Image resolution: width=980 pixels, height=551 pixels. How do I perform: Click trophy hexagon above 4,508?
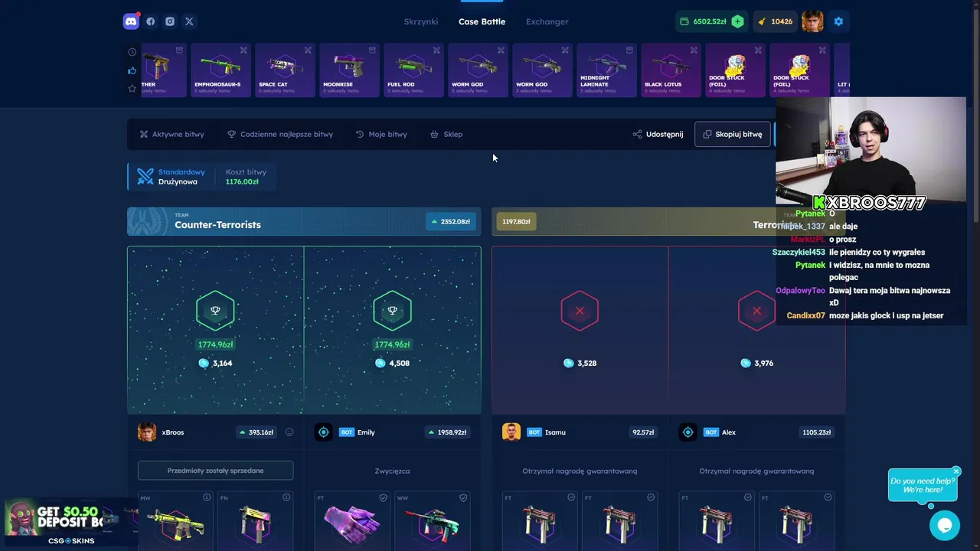pos(392,311)
